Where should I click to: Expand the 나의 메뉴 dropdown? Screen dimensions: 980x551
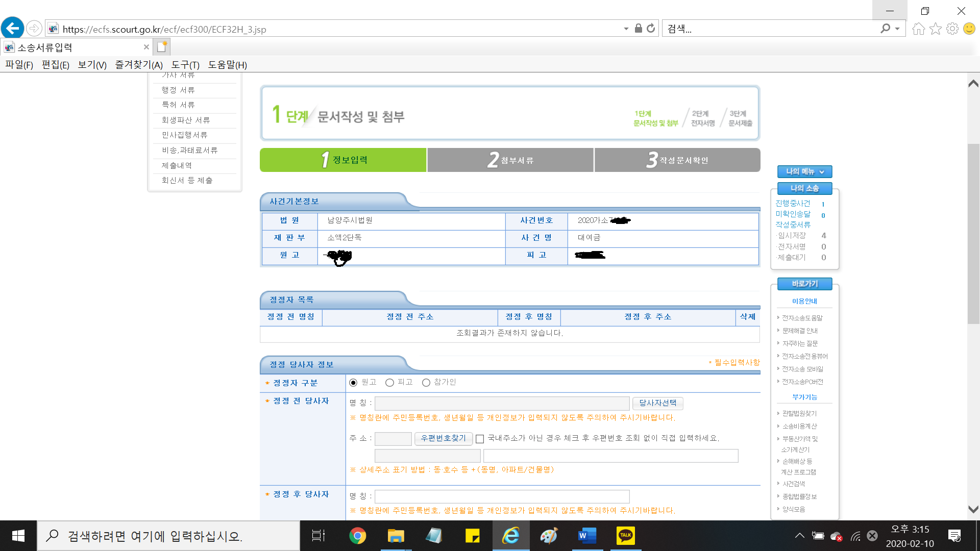tap(804, 172)
